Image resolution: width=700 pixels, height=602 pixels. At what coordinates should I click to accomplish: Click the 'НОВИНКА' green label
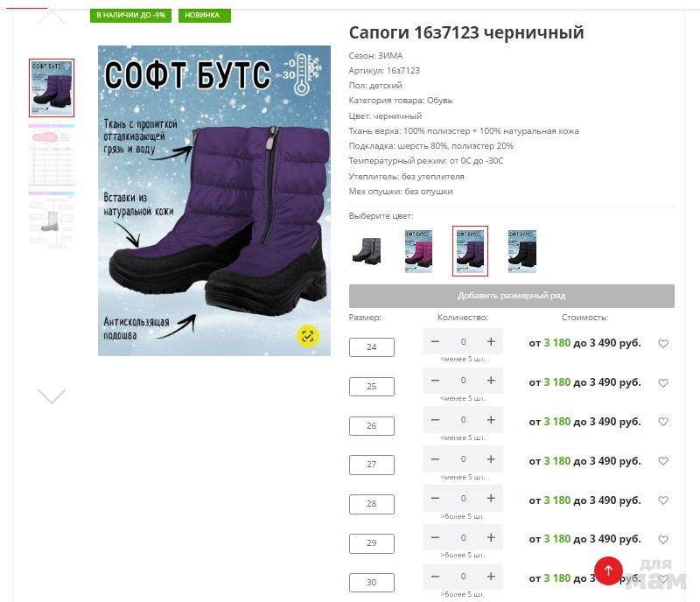[x=205, y=15]
